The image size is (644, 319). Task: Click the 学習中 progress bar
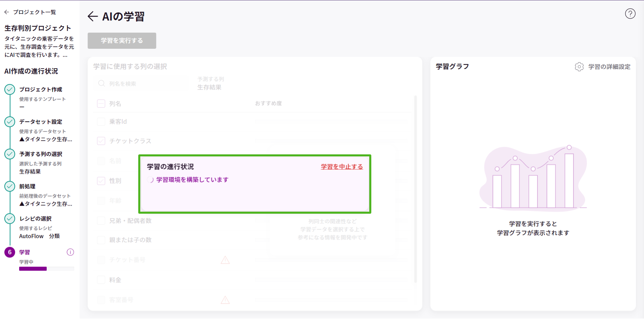click(x=47, y=269)
